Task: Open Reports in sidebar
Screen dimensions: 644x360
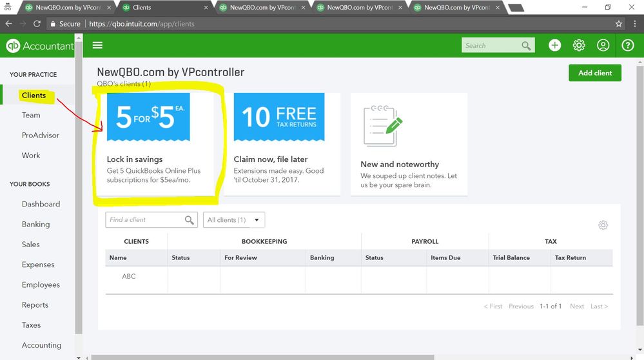Action: click(x=35, y=305)
